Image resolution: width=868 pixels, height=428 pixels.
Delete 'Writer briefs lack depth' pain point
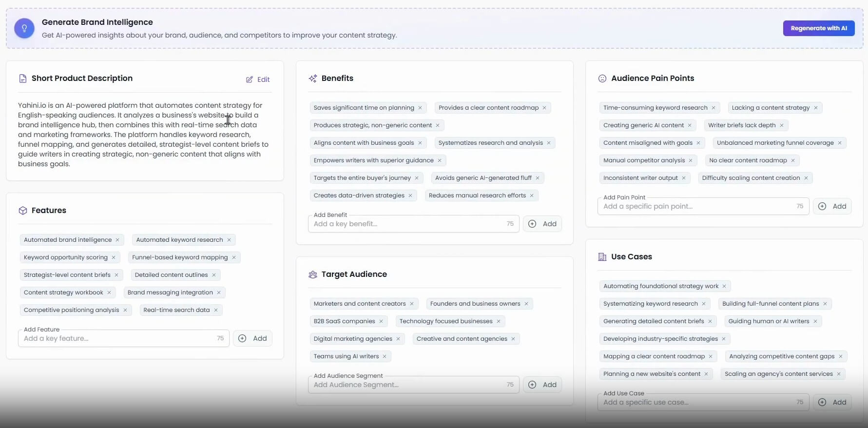coord(782,125)
